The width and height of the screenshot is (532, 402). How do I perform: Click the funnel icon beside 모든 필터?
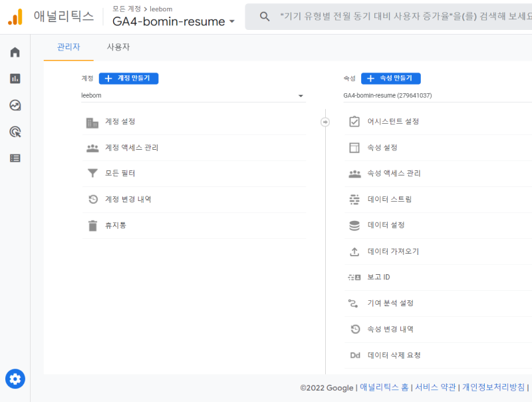click(x=92, y=173)
